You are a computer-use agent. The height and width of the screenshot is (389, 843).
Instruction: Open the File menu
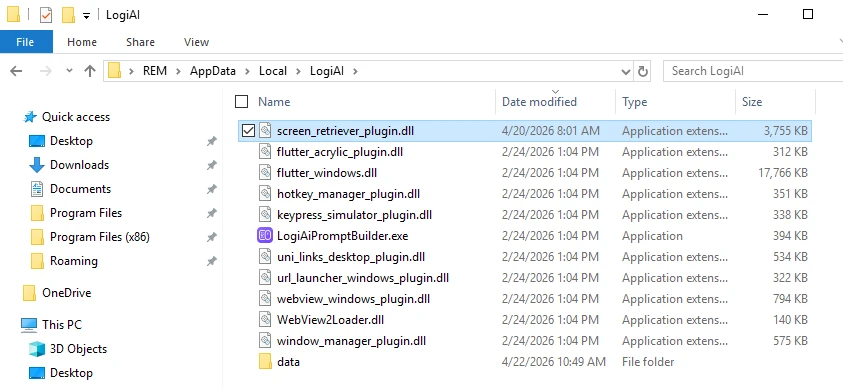(25, 42)
